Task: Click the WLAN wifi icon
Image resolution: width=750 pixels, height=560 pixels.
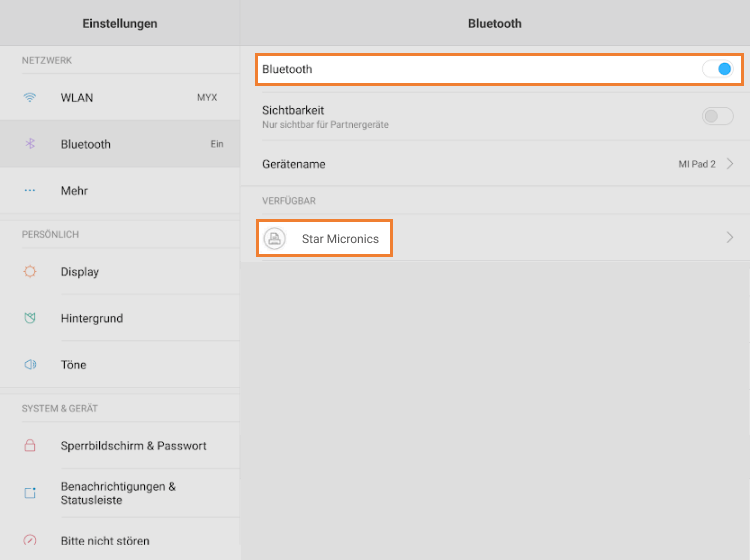Action: pos(30,98)
